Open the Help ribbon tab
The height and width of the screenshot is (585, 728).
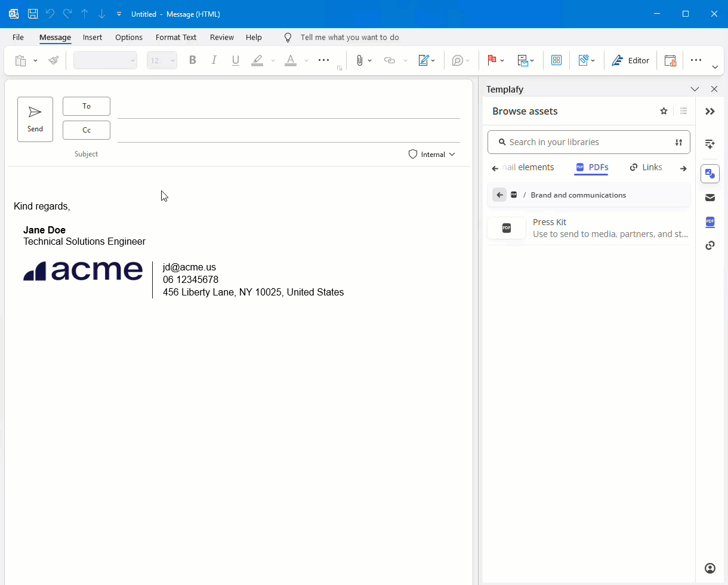(254, 37)
